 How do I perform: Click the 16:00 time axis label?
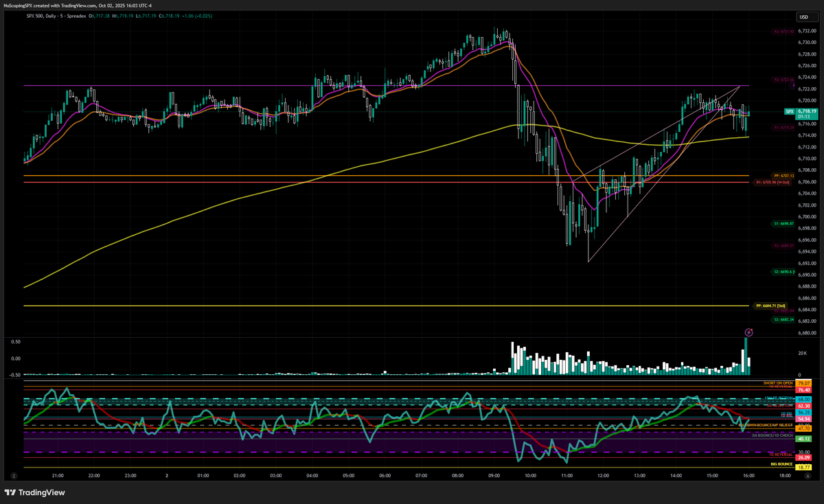tap(748, 474)
